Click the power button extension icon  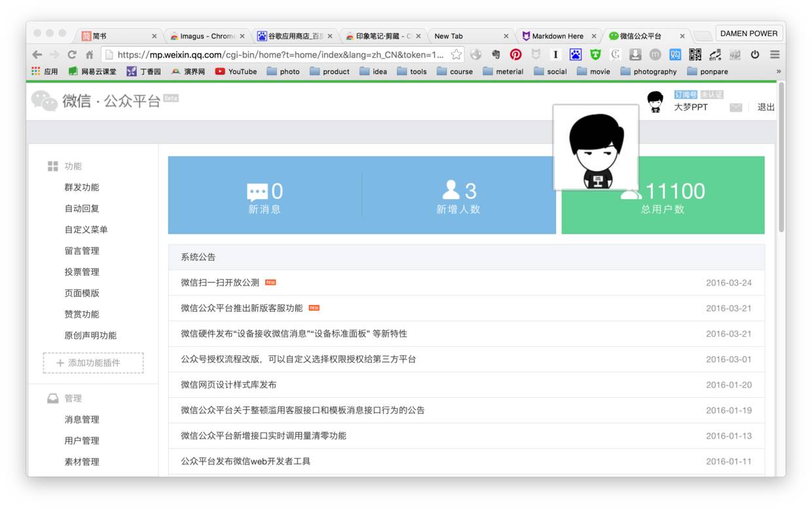(x=755, y=55)
